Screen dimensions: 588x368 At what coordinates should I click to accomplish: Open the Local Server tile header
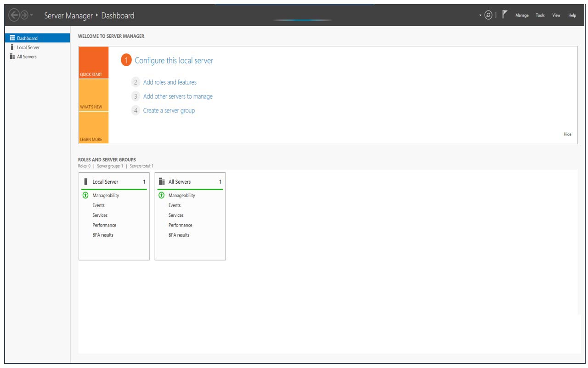click(114, 182)
